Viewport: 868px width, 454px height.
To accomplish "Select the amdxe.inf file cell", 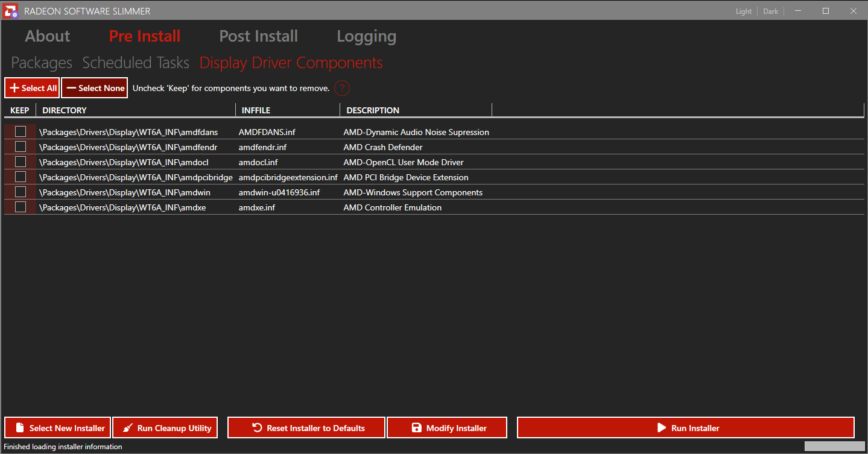I will [257, 207].
